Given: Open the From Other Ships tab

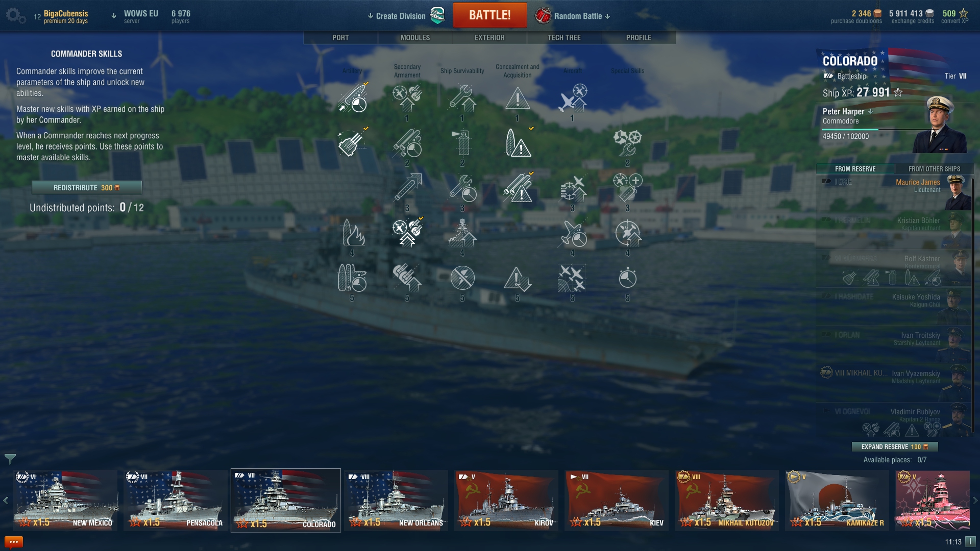Looking at the screenshot, I should point(934,169).
